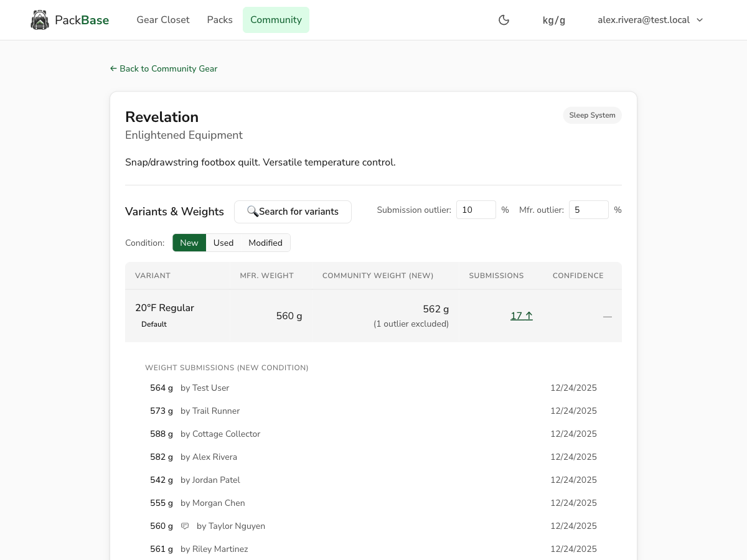Click the up arrow next to 17 submissions
The image size is (747, 560).
pyautogui.click(x=529, y=315)
